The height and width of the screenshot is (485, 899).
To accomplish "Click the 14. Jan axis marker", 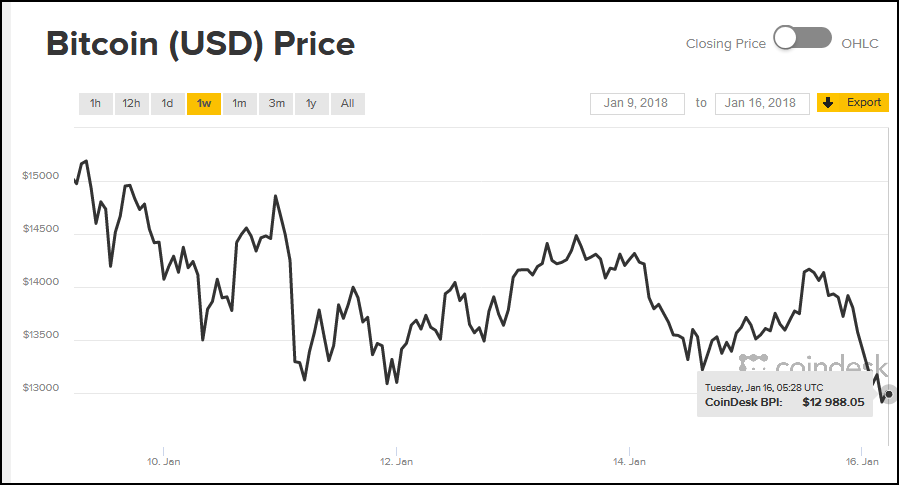I will coord(629,462).
